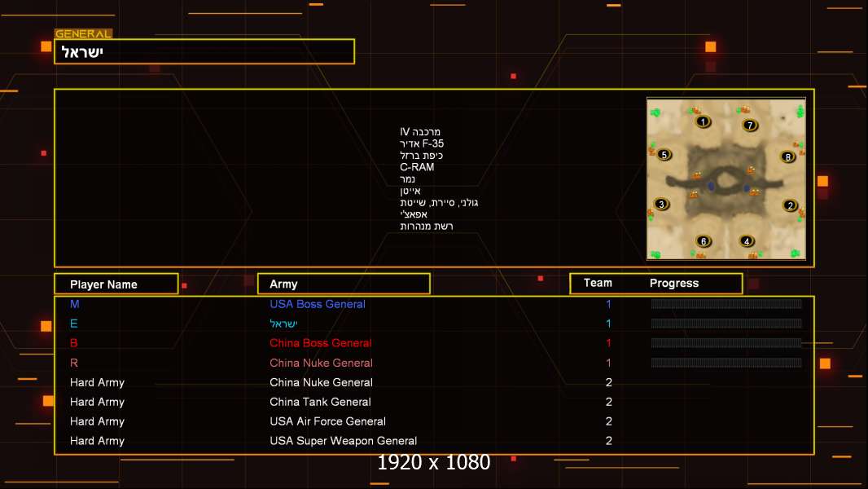Choose start position 7 on the minimap
This screenshot has width=868, height=489.
pos(750,126)
